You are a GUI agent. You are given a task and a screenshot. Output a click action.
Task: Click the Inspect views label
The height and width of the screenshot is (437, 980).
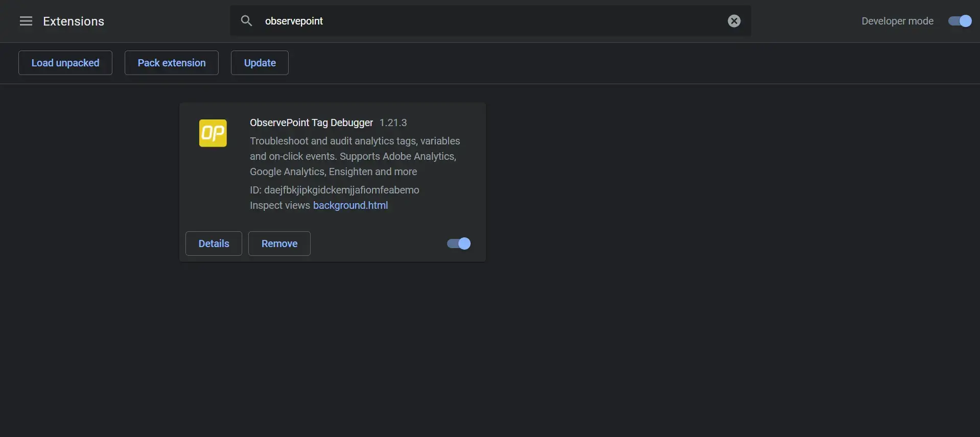pos(280,205)
